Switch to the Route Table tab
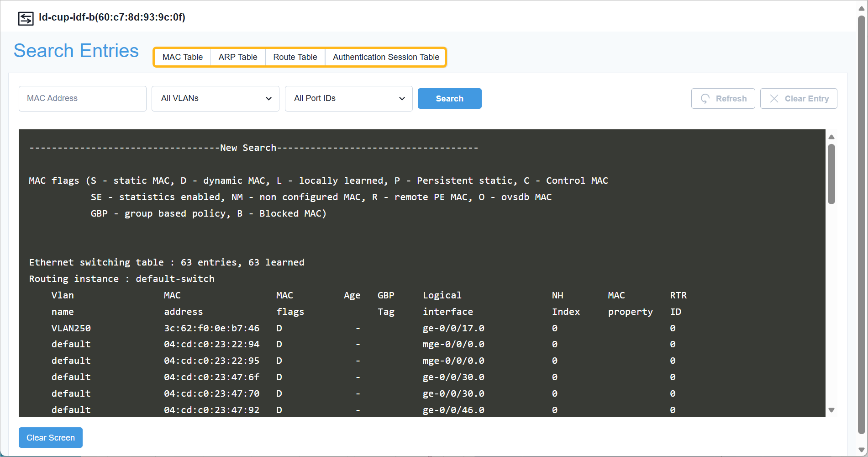The image size is (868, 457). [295, 57]
